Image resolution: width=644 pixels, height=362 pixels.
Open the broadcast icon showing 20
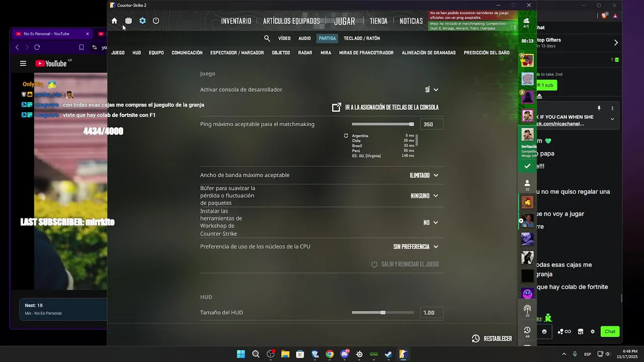(x=527, y=311)
